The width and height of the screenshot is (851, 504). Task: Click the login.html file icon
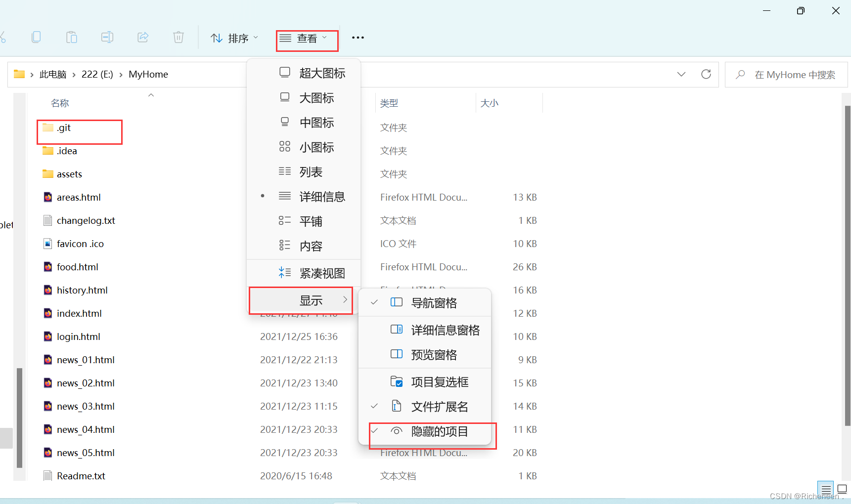[48, 336]
